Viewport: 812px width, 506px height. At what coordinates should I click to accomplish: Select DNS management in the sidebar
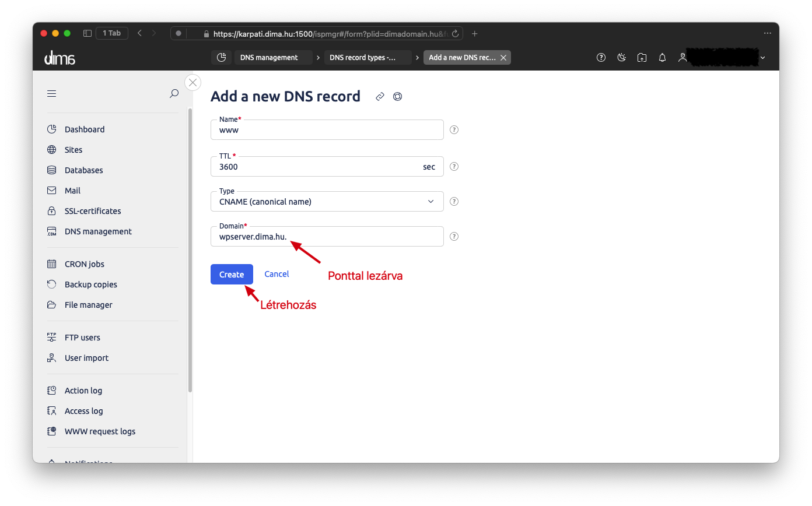click(x=98, y=231)
